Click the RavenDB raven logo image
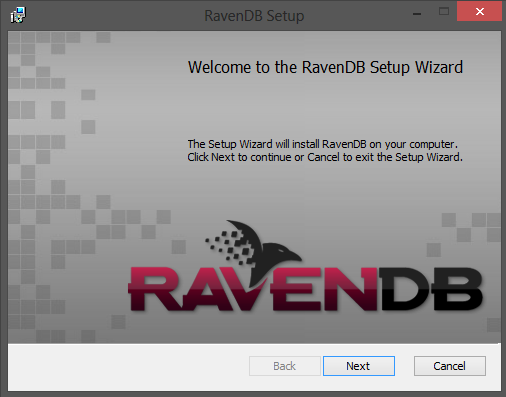 pos(305,266)
